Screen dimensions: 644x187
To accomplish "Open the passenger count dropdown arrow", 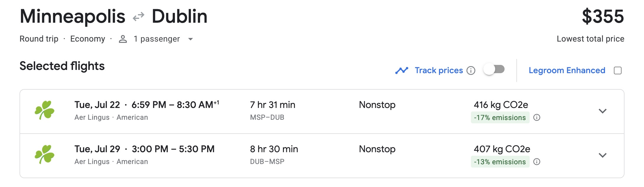I will click(191, 39).
